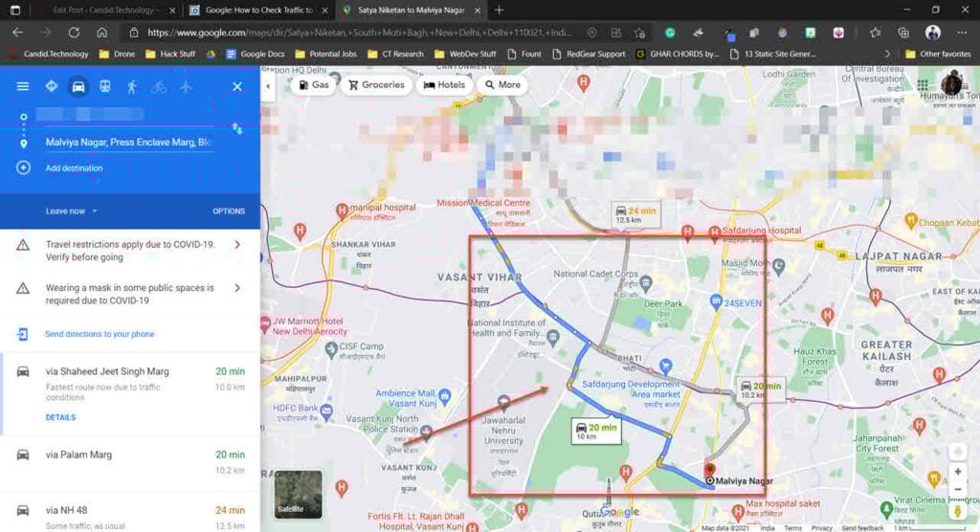
Task: Open browser settings and more menu
Action: tap(961, 33)
